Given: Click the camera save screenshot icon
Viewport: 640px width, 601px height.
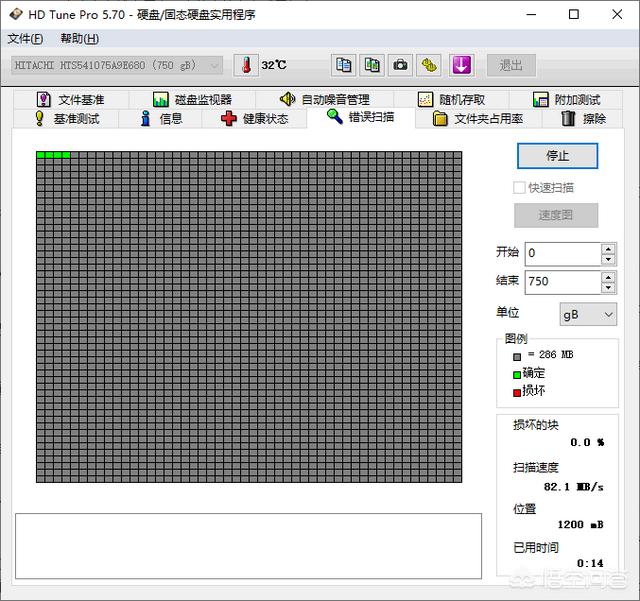Looking at the screenshot, I should 400,65.
